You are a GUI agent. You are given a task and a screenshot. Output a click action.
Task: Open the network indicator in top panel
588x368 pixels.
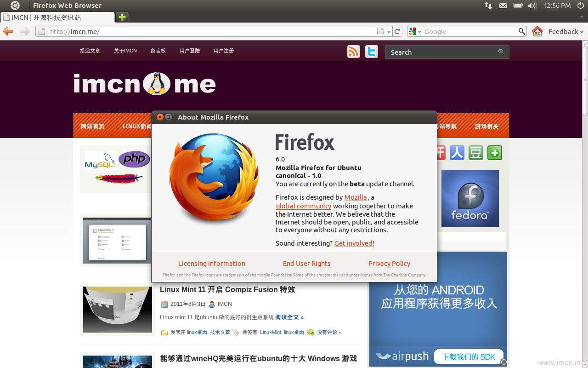click(488, 6)
